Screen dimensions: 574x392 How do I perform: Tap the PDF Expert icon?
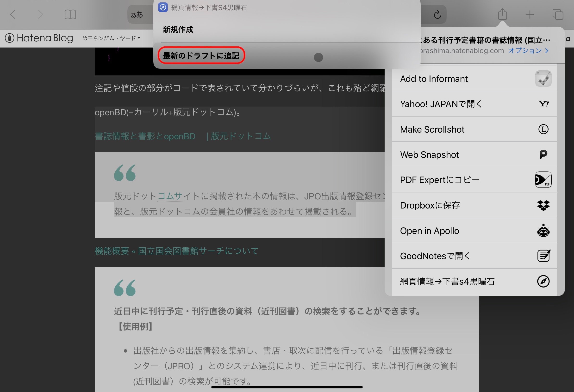click(x=543, y=180)
